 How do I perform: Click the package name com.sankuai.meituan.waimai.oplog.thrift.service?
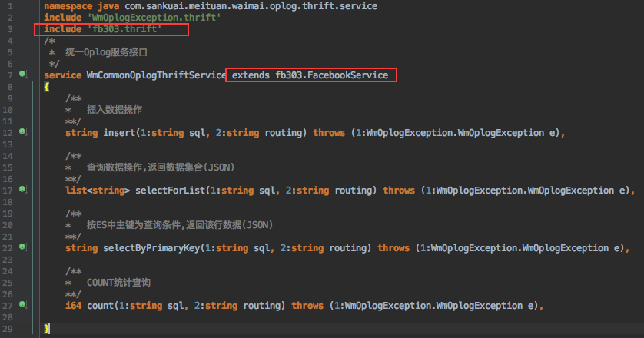(x=251, y=6)
